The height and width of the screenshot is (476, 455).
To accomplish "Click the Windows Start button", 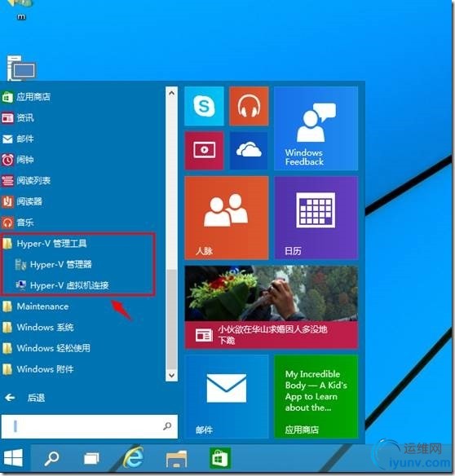I will point(13,458).
